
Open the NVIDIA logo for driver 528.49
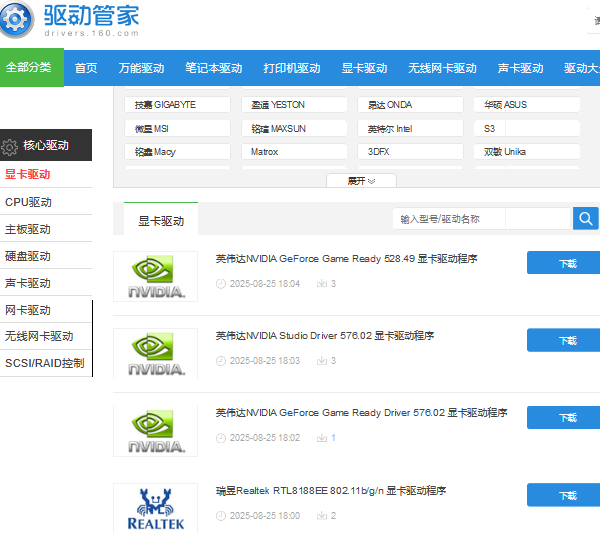coord(155,276)
